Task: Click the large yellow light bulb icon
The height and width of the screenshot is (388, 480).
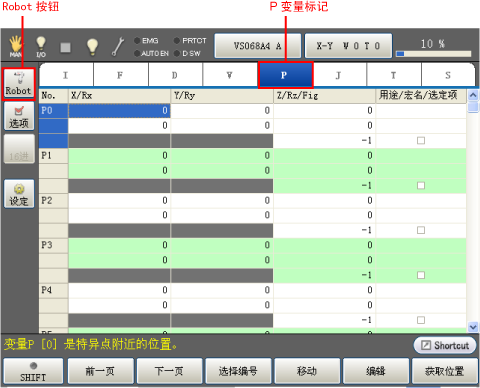Action: coord(92,47)
